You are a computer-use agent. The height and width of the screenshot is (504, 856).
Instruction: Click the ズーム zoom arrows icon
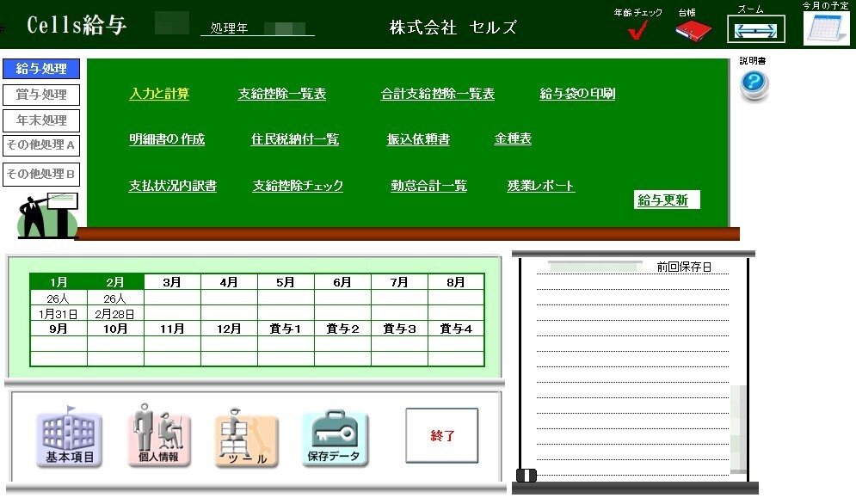point(756,29)
